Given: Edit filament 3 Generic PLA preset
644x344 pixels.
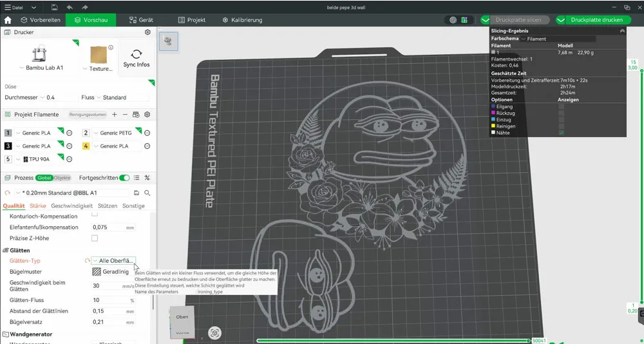Looking at the screenshot, I should tap(69, 146).
